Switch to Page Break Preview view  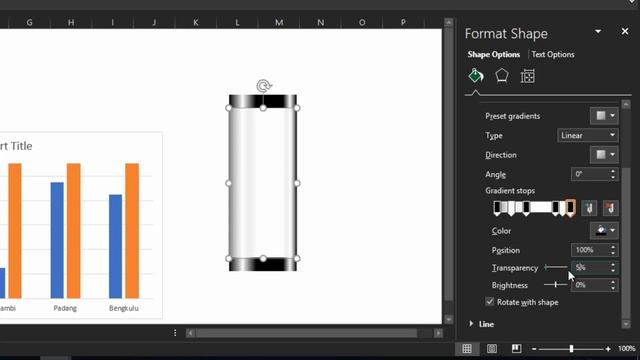pos(516,348)
